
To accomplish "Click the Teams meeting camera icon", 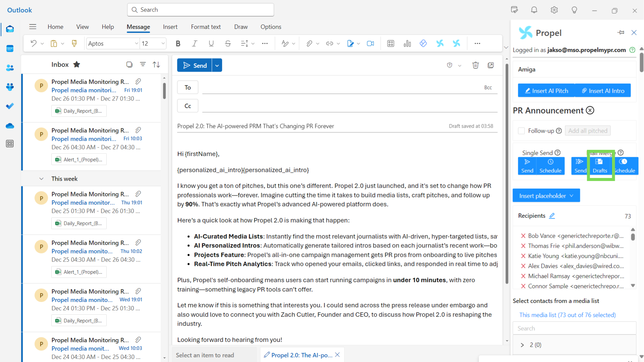I will pyautogui.click(x=370, y=43).
